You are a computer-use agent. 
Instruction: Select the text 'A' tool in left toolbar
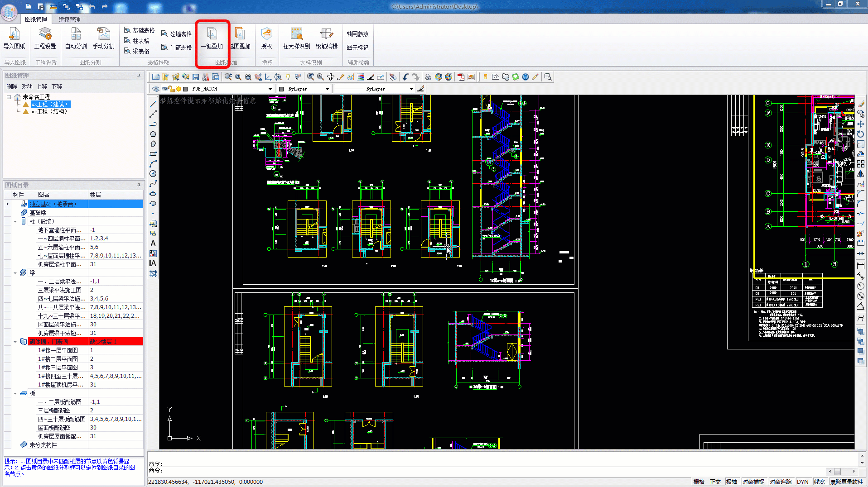(x=153, y=243)
